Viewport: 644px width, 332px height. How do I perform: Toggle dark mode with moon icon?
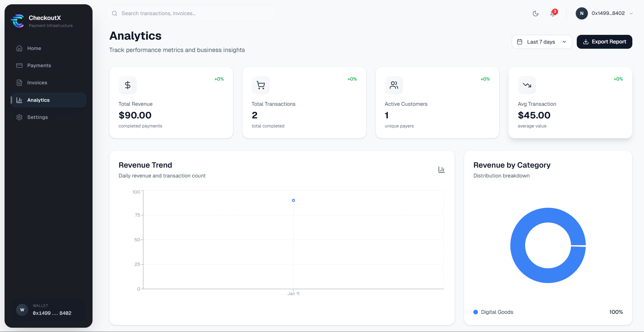click(x=536, y=13)
